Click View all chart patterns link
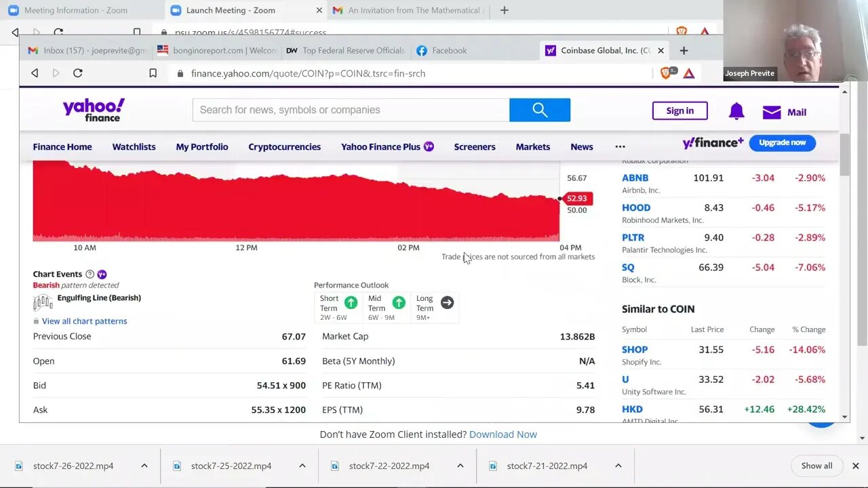The width and height of the screenshot is (868, 488). 84,321
